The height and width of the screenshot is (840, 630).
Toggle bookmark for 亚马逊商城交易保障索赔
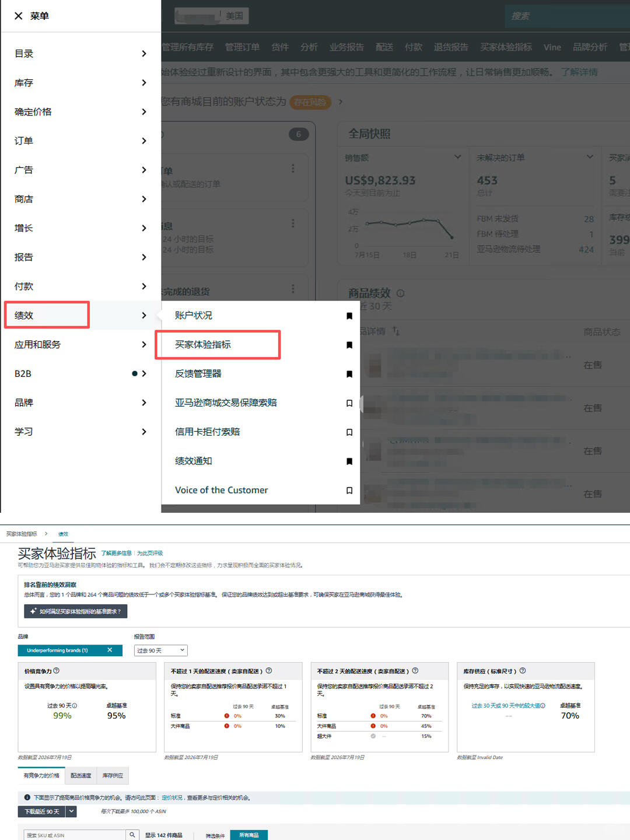(x=349, y=403)
